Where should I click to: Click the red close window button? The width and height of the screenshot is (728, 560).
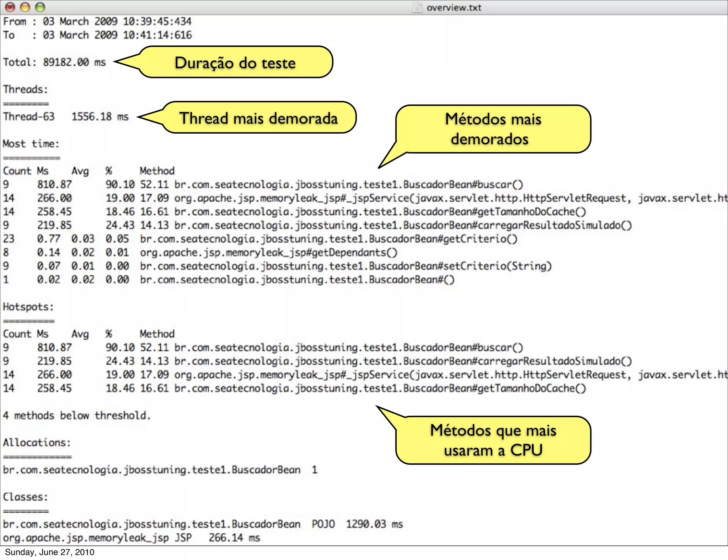pyautogui.click(x=10, y=7)
